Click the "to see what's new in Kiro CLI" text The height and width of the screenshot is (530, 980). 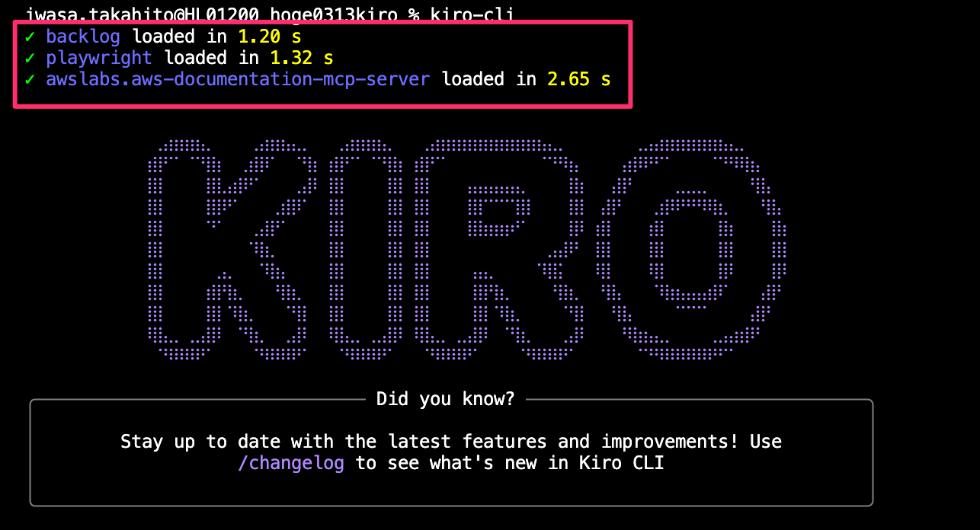pyautogui.click(x=510, y=463)
